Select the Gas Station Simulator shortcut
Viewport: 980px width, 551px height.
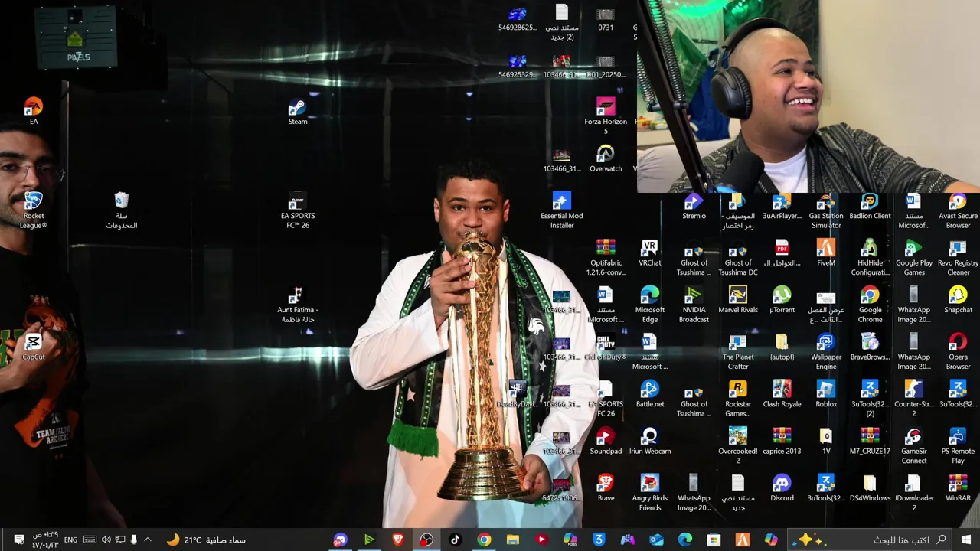(826, 210)
